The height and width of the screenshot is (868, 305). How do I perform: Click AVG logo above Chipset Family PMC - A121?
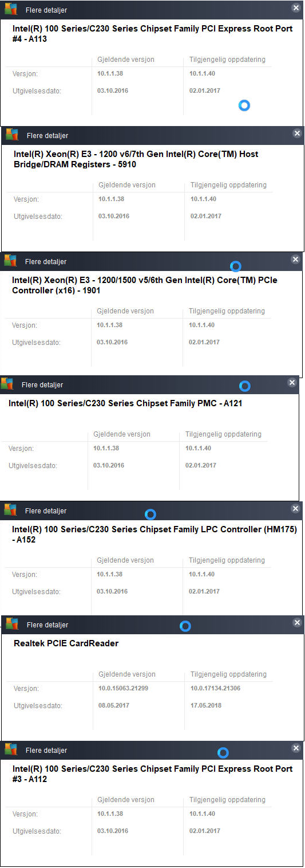(x=7, y=384)
